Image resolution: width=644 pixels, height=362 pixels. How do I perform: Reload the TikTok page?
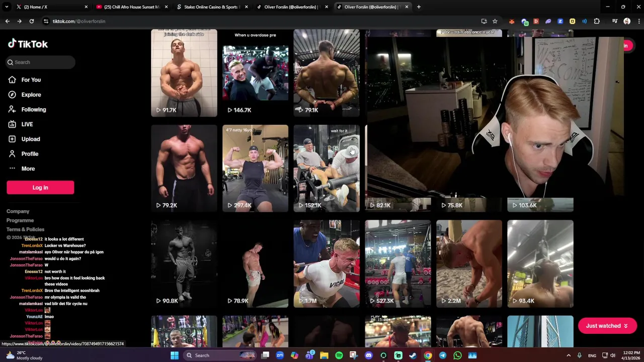pos(31,21)
